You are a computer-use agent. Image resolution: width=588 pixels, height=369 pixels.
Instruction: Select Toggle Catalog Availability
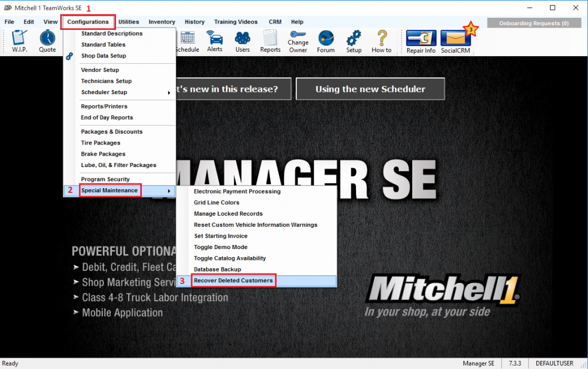click(257, 258)
